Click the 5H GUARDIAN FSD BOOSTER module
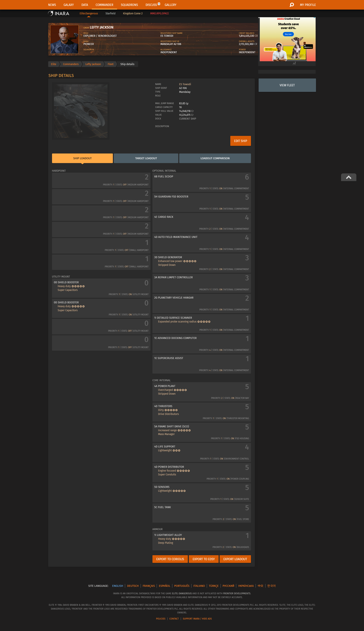This screenshot has width=364, height=631. pyautogui.click(x=201, y=202)
